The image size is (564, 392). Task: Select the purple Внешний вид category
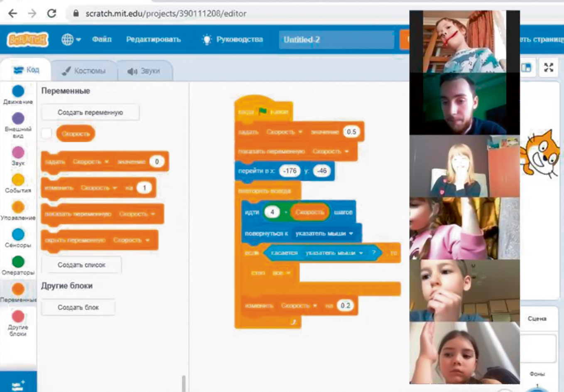[x=18, y=119]
